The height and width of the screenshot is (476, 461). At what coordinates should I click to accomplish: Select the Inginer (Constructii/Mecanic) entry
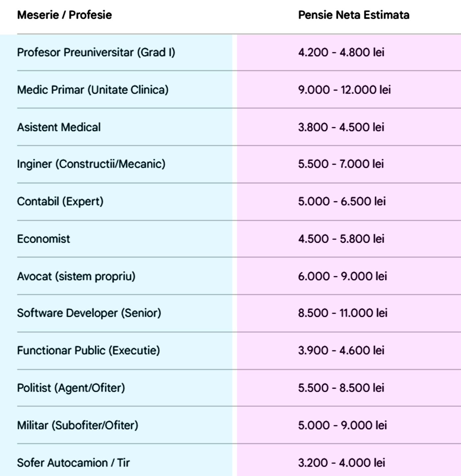[91, 164]
